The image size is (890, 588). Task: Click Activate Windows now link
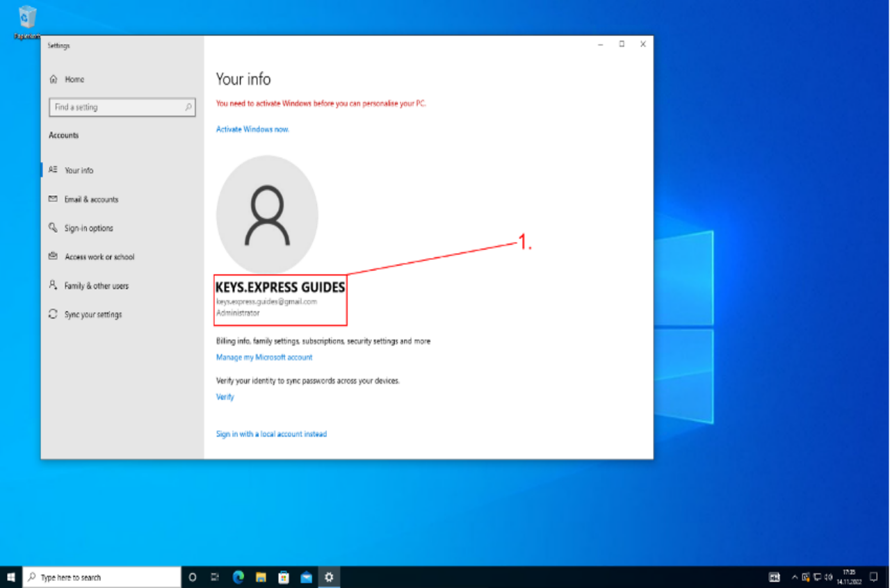tap(252, 130)
